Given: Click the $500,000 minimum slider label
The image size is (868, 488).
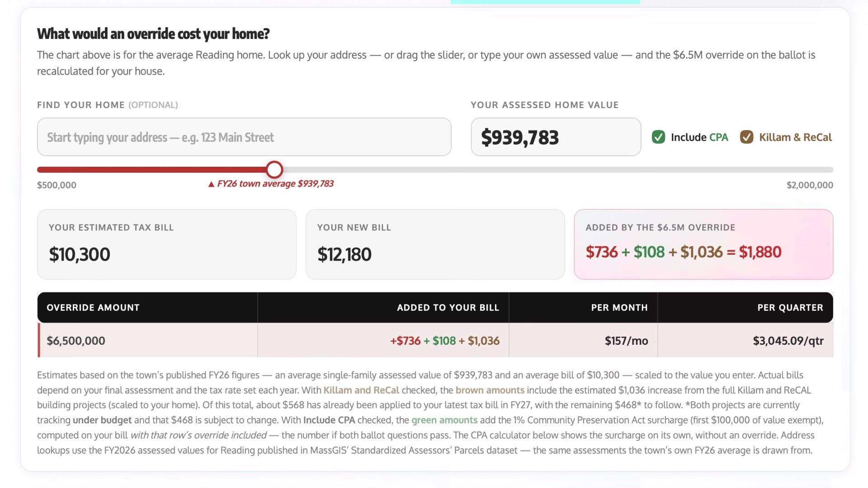Looking at the screenshot, I should (57, 185).
